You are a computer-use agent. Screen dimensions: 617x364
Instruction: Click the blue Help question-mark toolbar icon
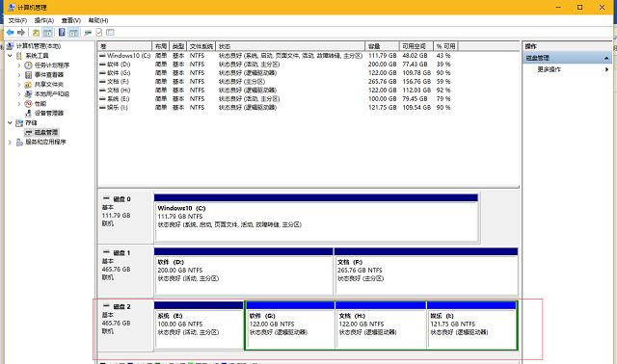pos(62,32)
